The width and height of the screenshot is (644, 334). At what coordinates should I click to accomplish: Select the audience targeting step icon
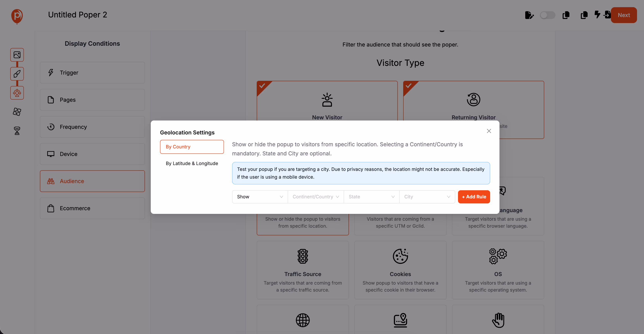(x=17, y=93)
